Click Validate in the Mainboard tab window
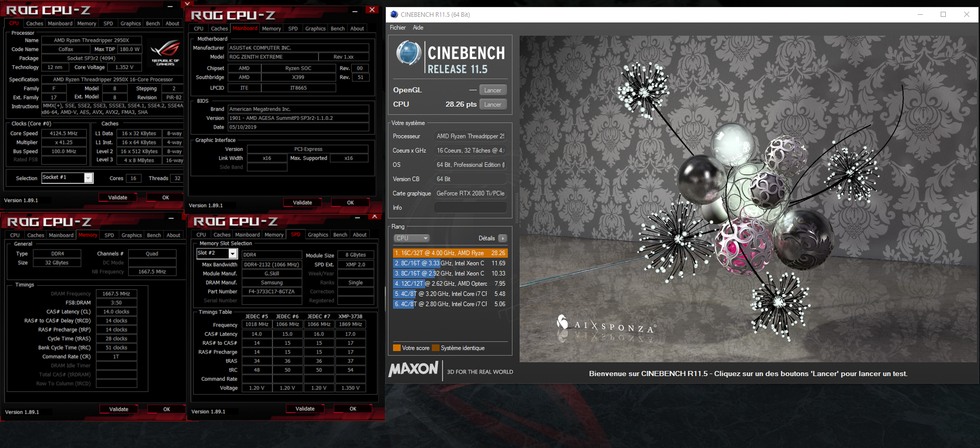The height and width of the screenshot is (448, 980). [303, 203]
